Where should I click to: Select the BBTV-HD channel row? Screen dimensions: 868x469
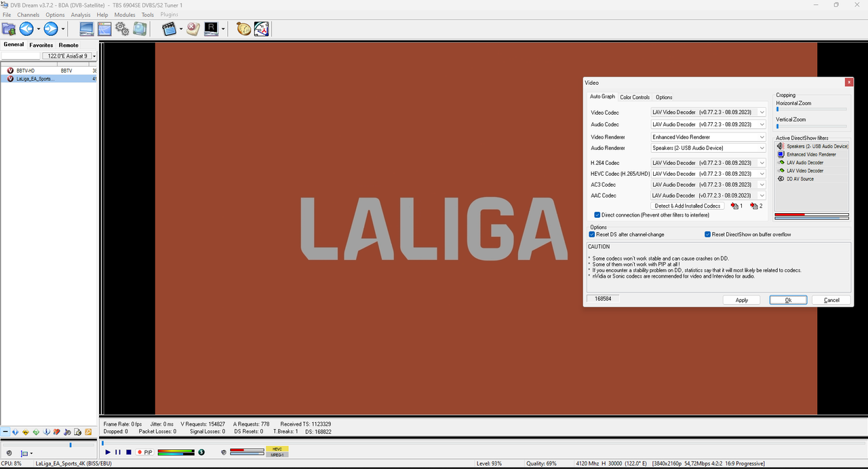49,71
